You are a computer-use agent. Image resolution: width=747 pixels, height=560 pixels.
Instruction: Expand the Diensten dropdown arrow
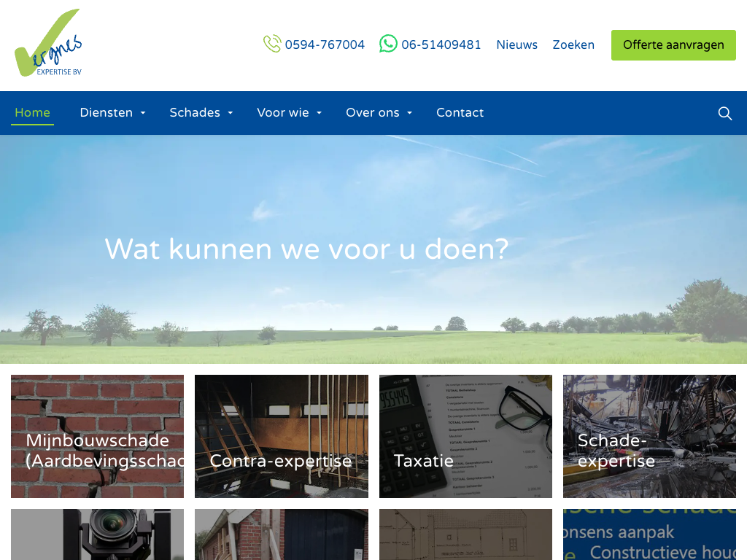tap(143, 113)
